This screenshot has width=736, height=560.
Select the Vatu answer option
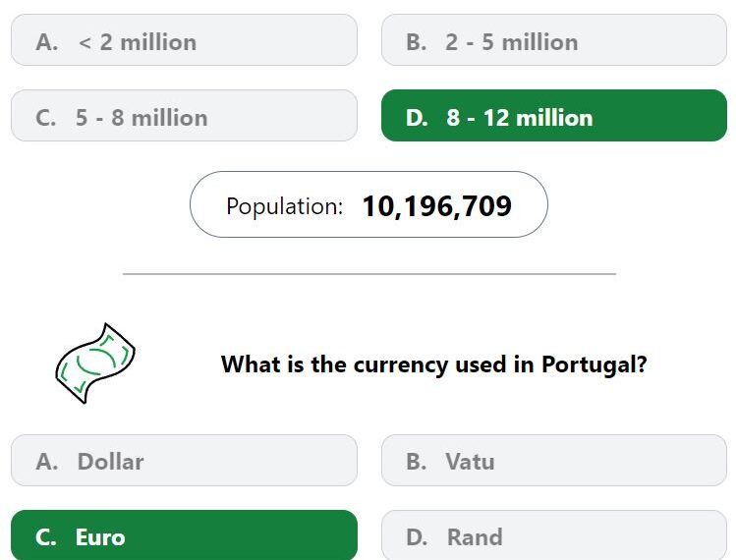(x=554, y=460)
